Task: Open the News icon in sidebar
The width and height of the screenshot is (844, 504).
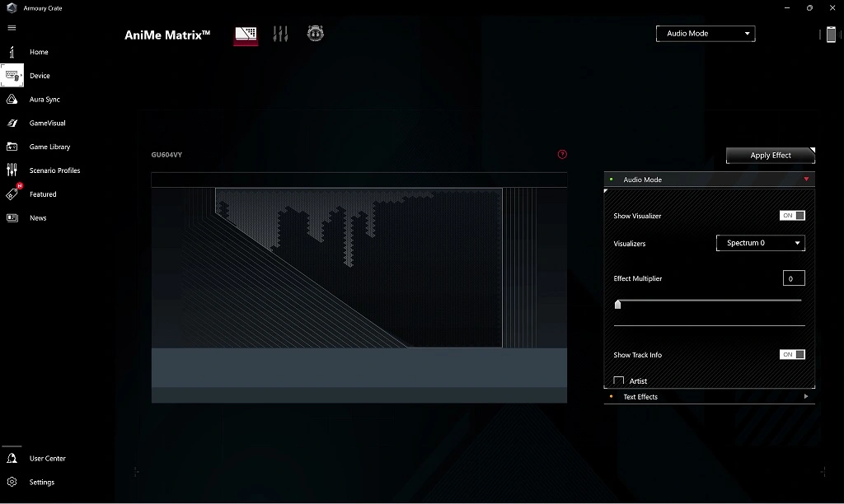Action: (x=12, y=218)
